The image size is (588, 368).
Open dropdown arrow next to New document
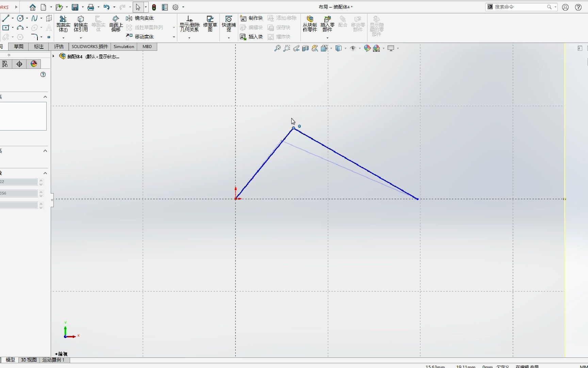51,7
